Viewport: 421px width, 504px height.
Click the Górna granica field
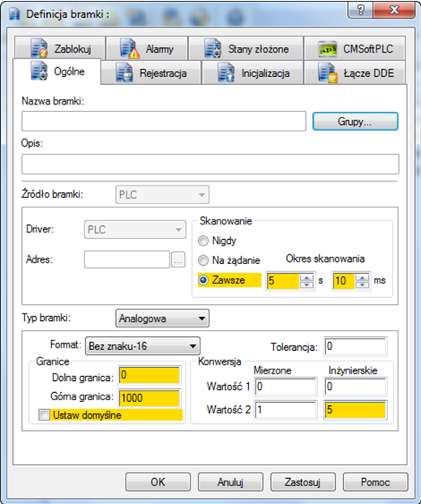pos(150,398)
